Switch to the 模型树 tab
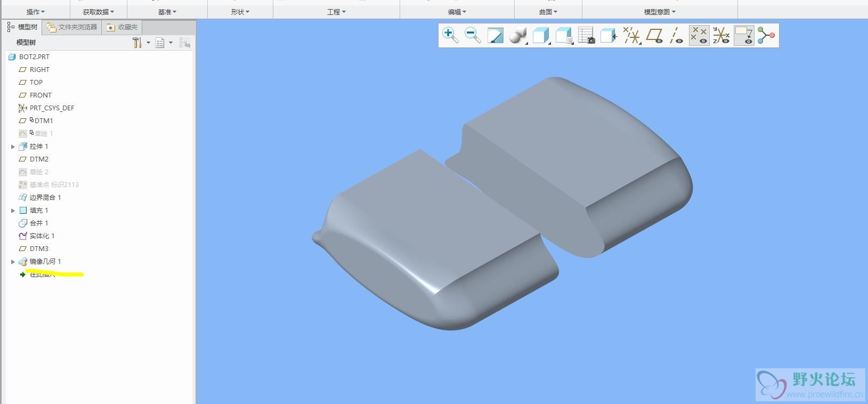 (22, 27)
